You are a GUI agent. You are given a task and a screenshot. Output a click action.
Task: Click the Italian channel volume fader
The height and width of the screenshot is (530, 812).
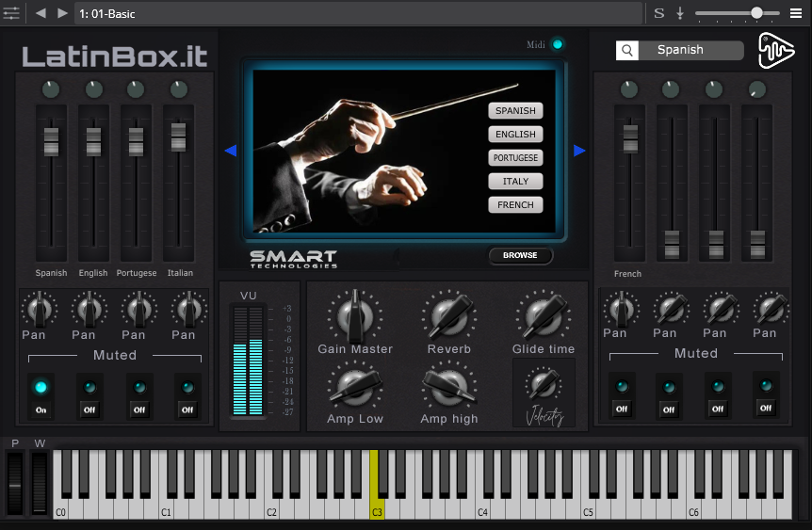(179, 137)
